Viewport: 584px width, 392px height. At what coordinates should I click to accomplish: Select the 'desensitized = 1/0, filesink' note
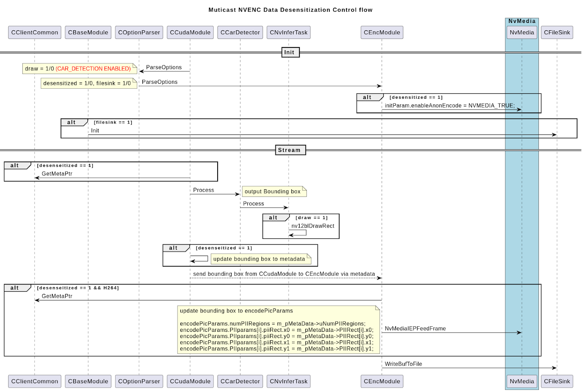[x=89, y=83]
